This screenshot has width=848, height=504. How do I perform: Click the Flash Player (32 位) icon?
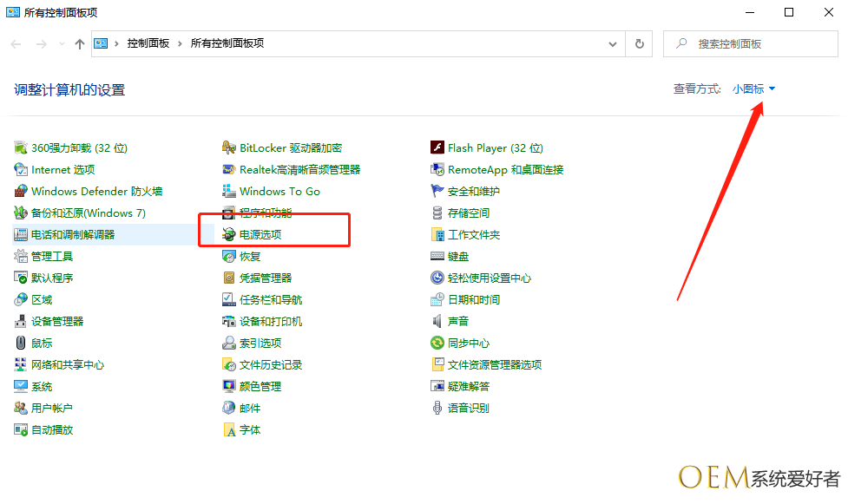437,148
